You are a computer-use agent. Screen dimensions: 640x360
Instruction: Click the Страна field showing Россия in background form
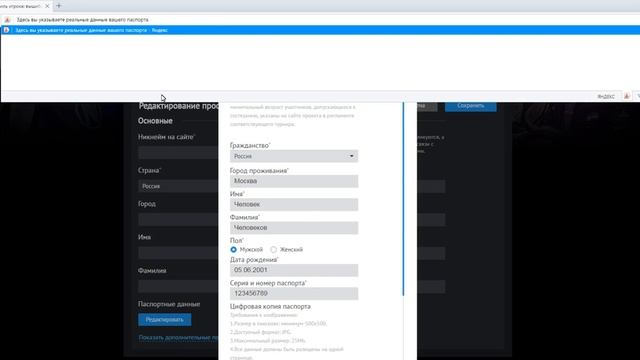tap(178, 186)
